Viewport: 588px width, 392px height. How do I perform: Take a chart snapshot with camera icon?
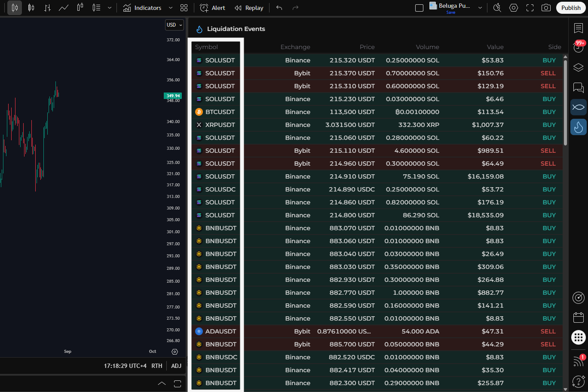point(546,8)
